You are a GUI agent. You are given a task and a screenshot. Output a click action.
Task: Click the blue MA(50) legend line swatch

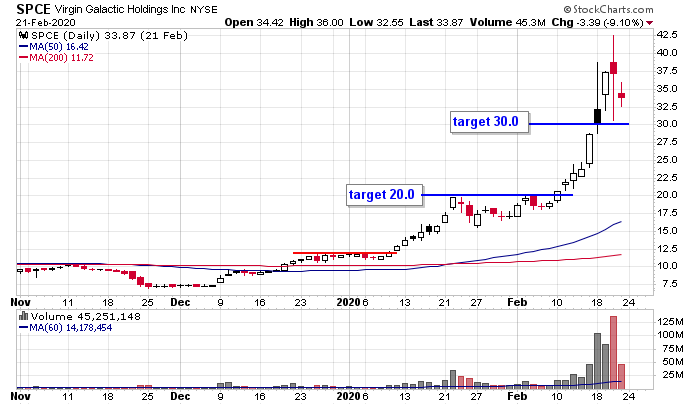(24, 46)
